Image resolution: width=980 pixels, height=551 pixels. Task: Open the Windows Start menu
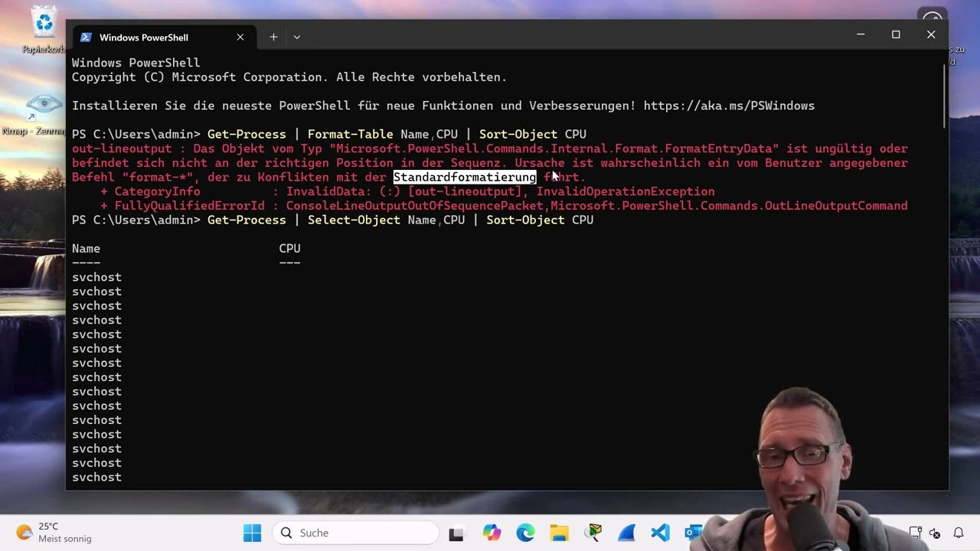[x=252, y=533]
